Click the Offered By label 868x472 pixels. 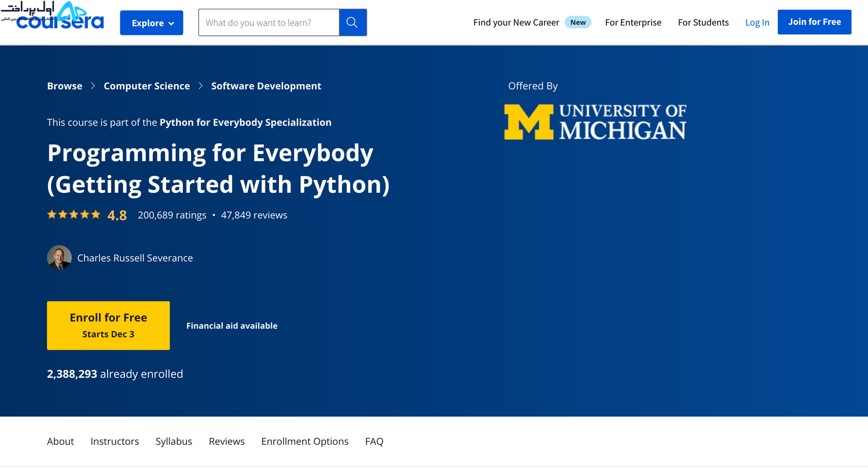pos(533,86)
